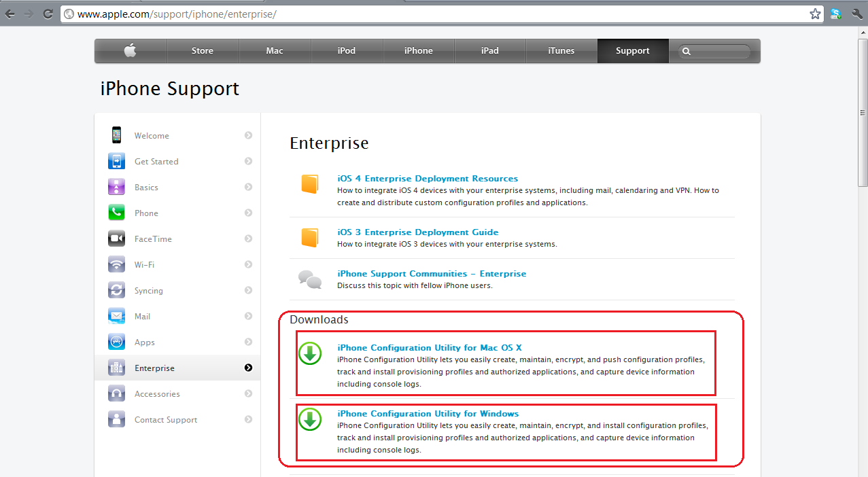Click the FaceTime camera icon
This screenshot has height=477, width=868.
(117, 238)
